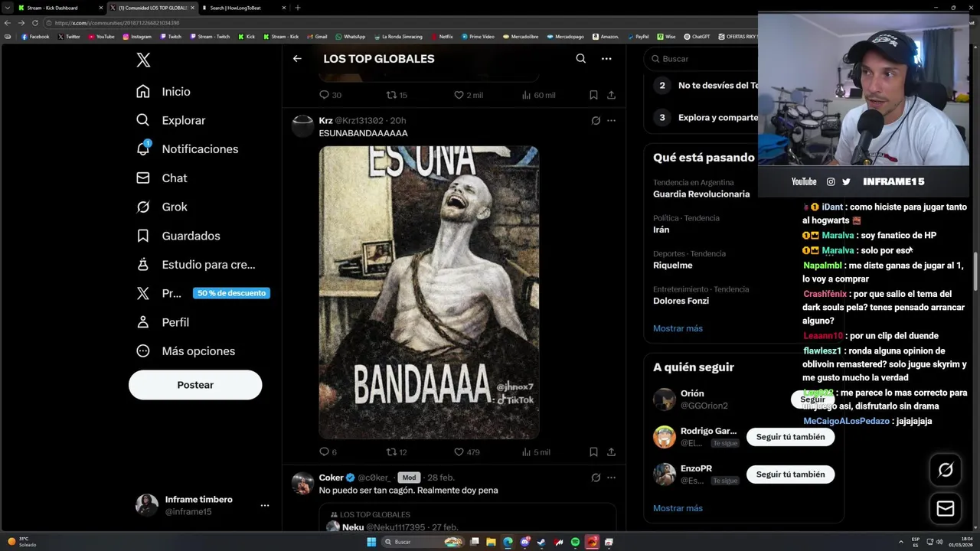Click the Postear button
The width and height of the screenshot is (980, 551).
pos(195,385)
